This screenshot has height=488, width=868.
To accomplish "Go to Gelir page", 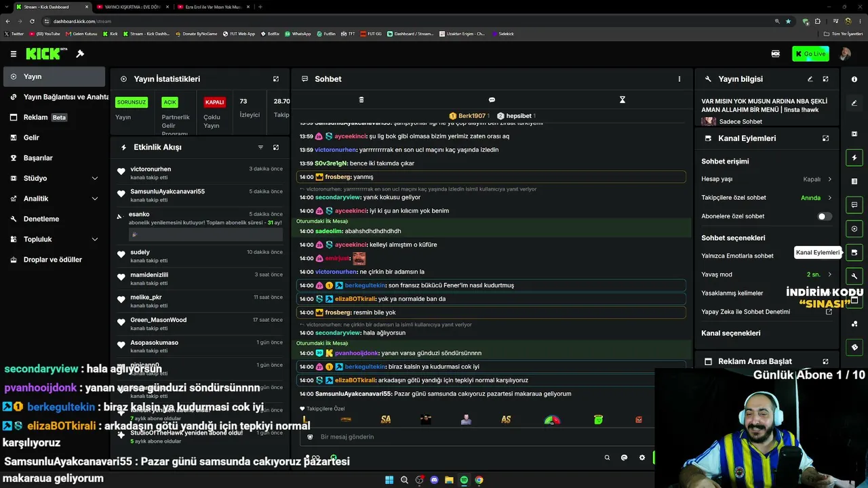I will 53,138.
